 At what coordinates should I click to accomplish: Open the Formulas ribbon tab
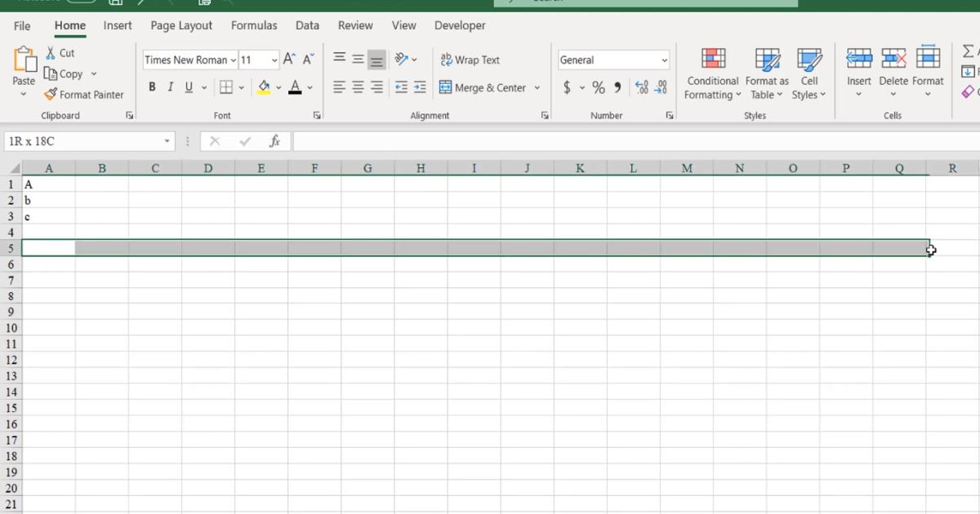coord(254,25)
